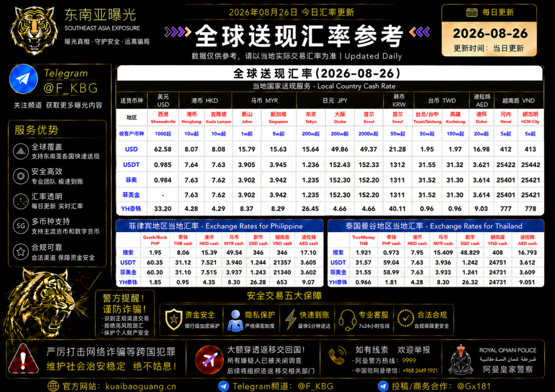The image size is (555, 392).
Task: Click the 48.829 cell in Thailand table
Action: point(470,253)
